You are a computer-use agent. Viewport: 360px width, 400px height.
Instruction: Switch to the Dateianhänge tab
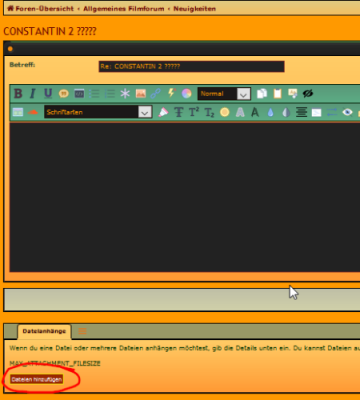44,331
